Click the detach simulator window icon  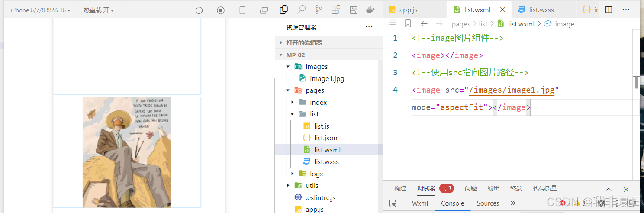tap(264, 10)
